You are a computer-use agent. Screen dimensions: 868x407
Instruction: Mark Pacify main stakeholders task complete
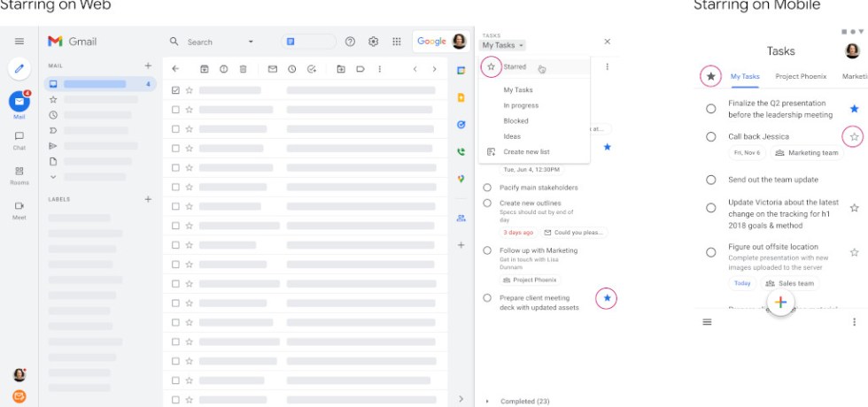coord(487,188)
